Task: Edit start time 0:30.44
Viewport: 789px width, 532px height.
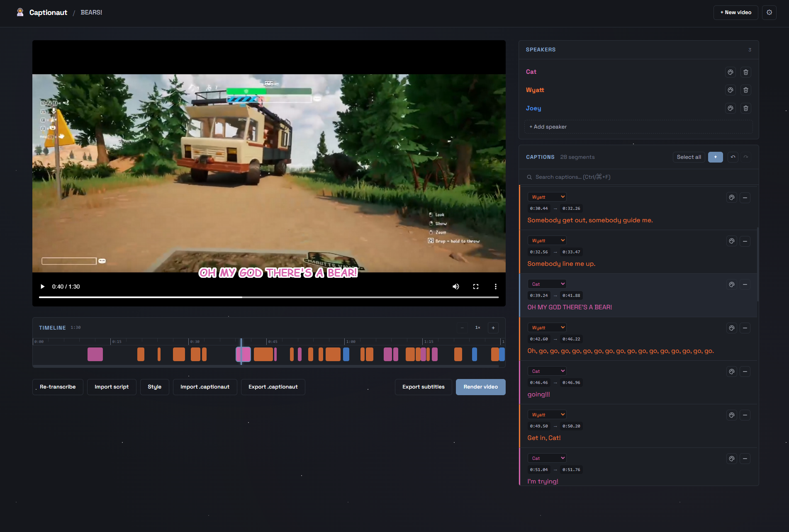Action: [539, 209]
